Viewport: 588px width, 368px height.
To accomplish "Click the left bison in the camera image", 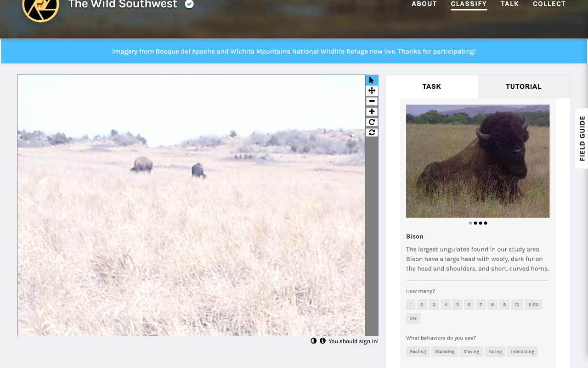I will (x=142, y=165).
